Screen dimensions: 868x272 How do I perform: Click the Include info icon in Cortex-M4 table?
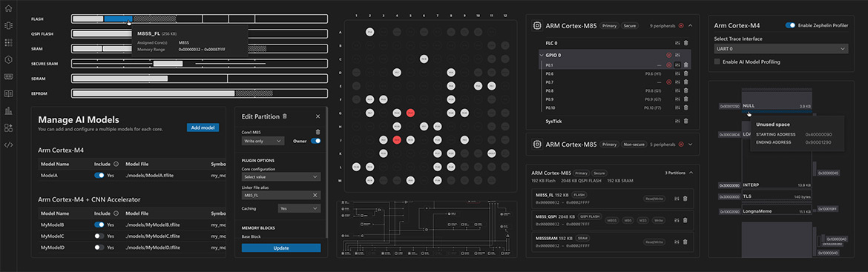pyautogui.click(x=116, y=165)
